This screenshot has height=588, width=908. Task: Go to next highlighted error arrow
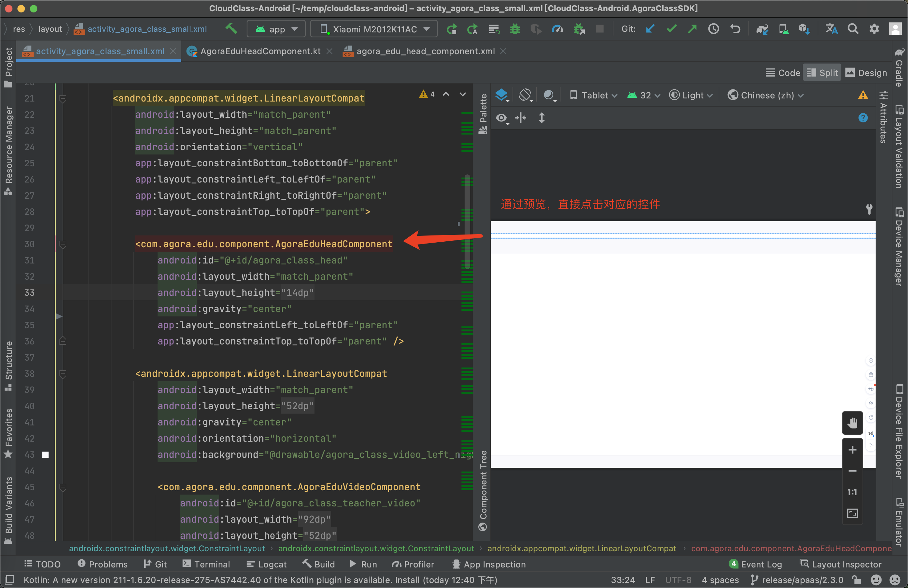[x=463, y=94]
